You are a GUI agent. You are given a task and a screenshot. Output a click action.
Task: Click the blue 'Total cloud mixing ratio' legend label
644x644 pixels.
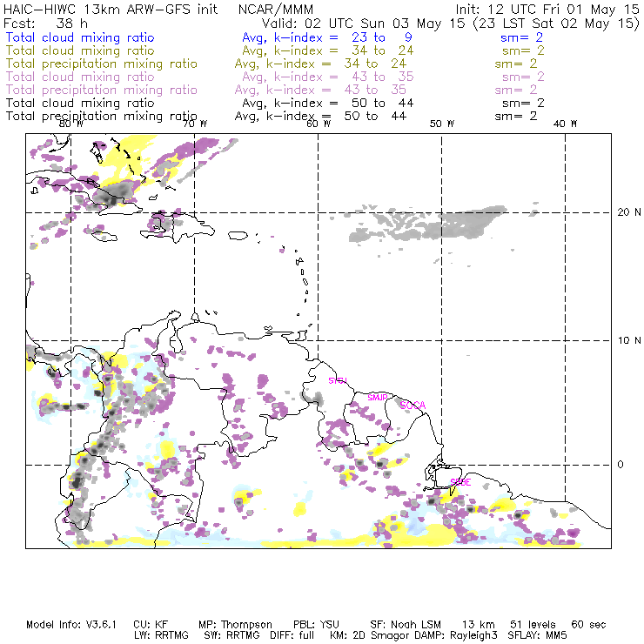click(80, 37)
